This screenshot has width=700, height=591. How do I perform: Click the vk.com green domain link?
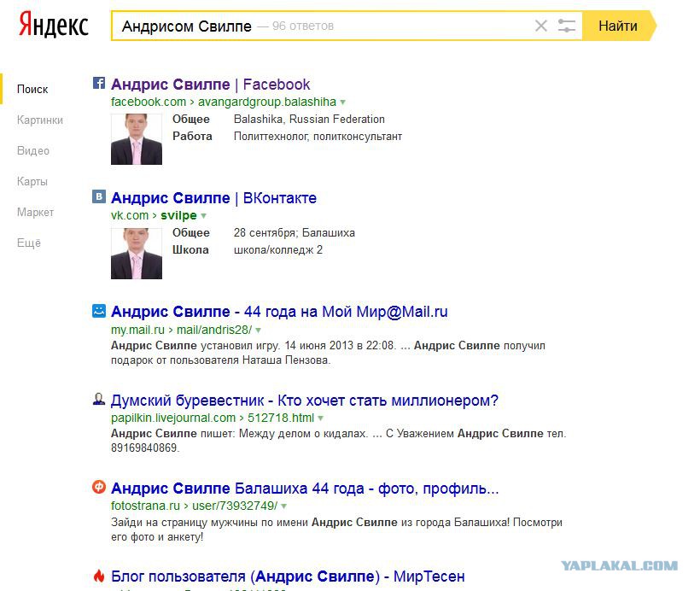130,215
